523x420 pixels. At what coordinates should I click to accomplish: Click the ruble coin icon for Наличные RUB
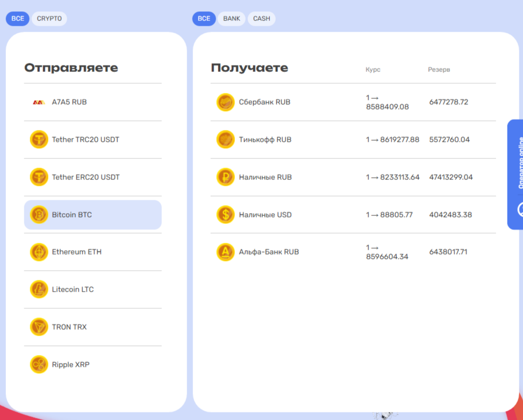(x=225, y=177)
